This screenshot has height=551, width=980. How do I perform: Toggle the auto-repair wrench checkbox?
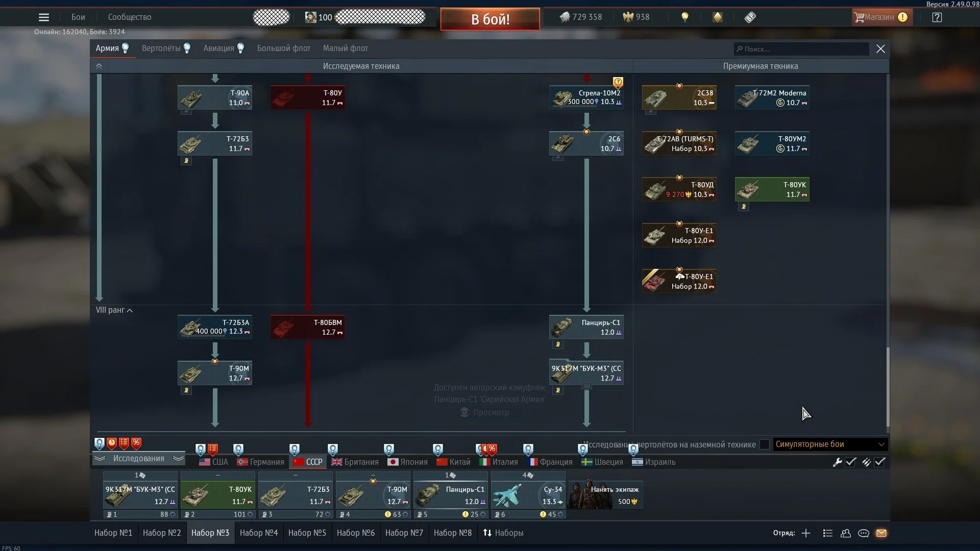coord(850,462)
